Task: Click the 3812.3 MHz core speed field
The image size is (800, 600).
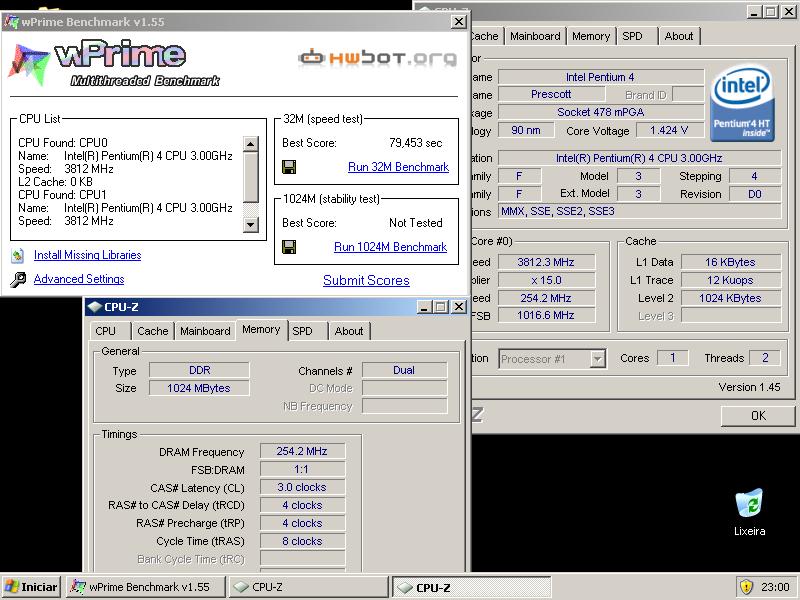Action: [546, 262]
